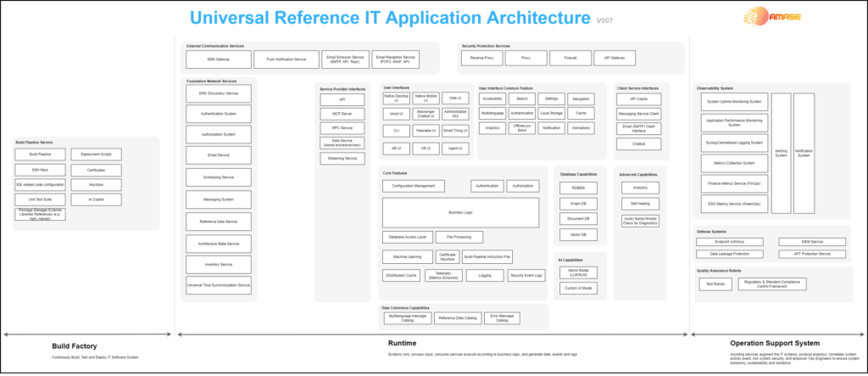This screenshot has height=376, width=868.
Task: Click the AMASE logo
Action: coord(771,17)
